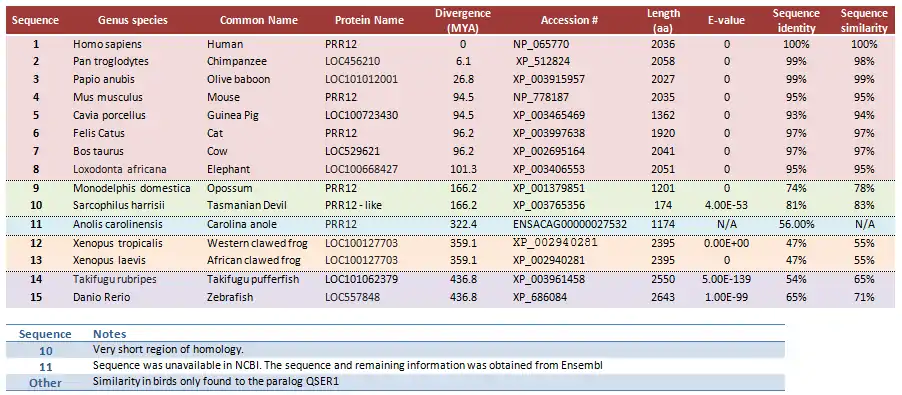The height and width of the screenshot is (395, 902).
Task: Select Xenopus tropicalis cell
Action: coord(118,243)
